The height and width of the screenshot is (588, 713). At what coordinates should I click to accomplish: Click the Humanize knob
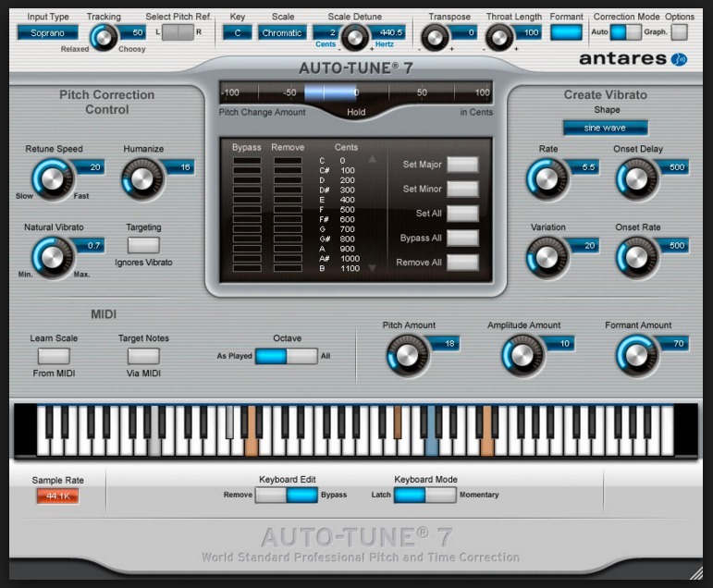point(142,179)
